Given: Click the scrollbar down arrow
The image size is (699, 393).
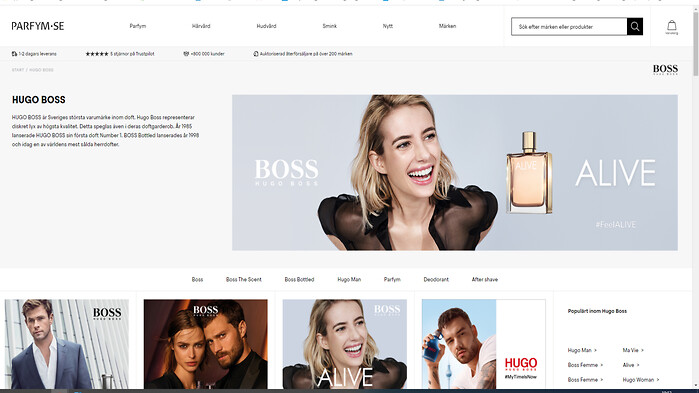Looking at the screenshot, I should click(695, 386).
